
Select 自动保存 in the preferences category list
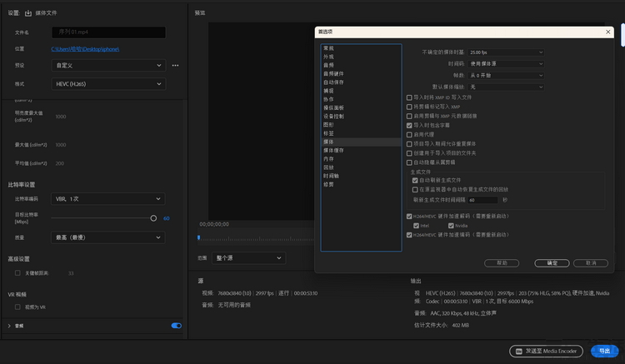[x=334, y=82]
